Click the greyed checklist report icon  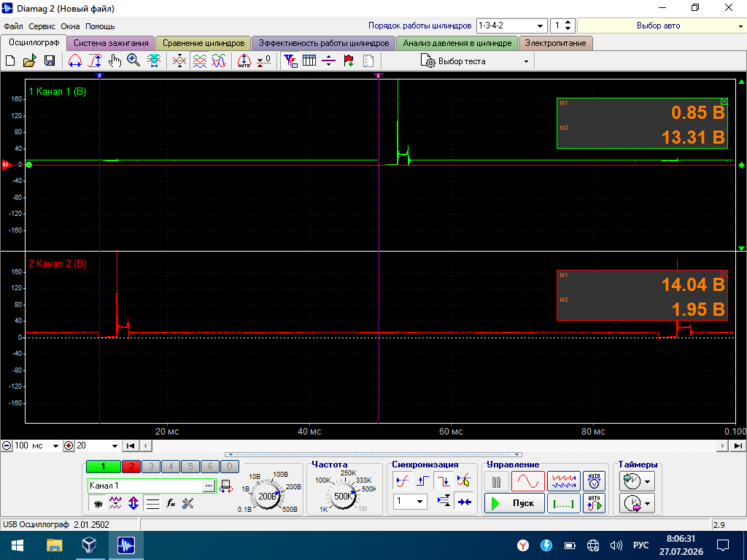(x=368, y=61)
